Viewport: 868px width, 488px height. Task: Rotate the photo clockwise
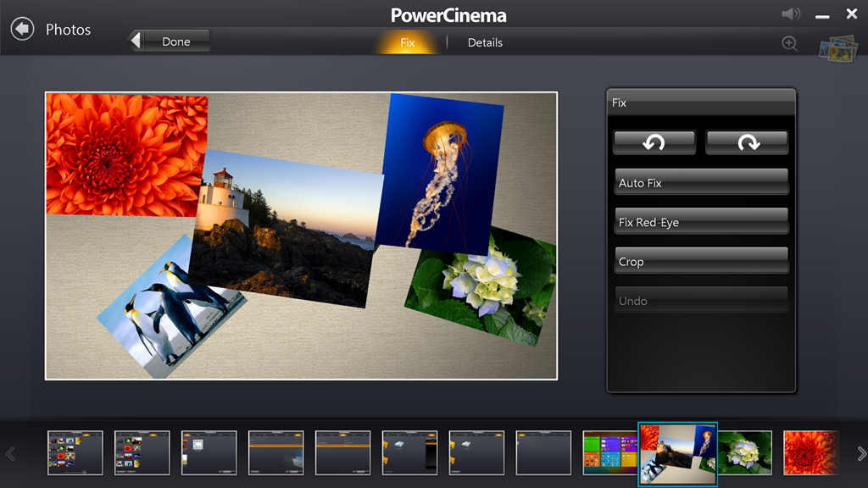coord(747,142)
